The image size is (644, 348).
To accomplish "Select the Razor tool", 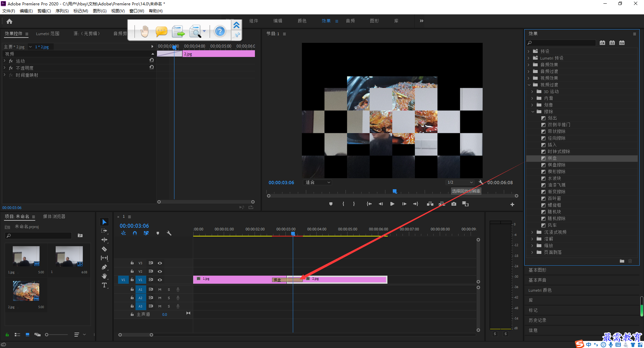I will (104, 249).
